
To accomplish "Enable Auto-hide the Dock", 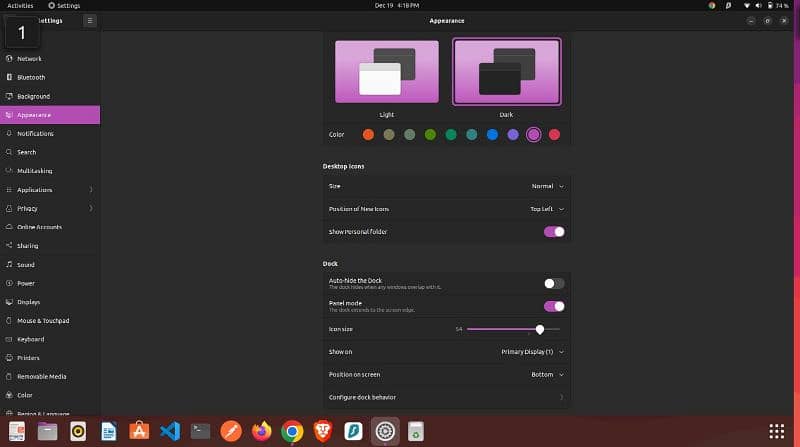I will tap(553, 284).
